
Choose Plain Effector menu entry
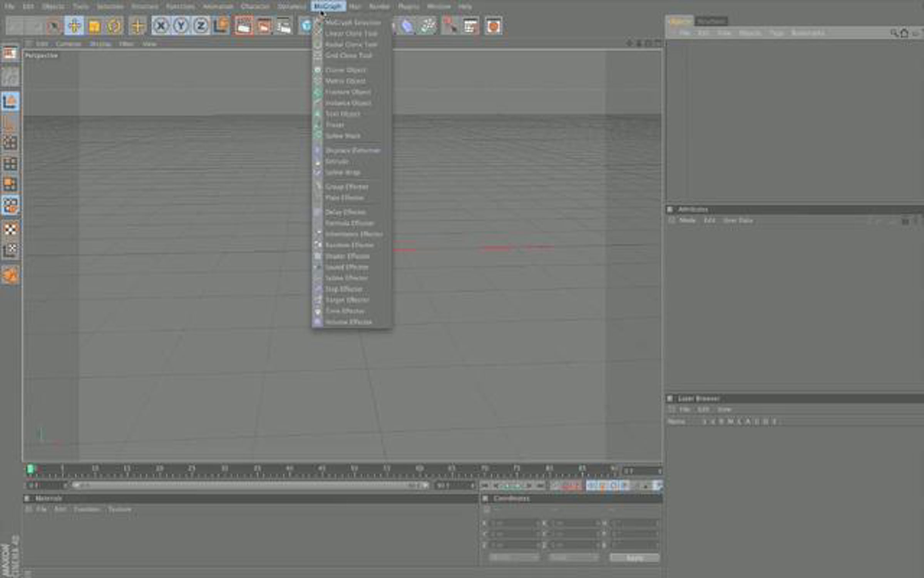pyautogui.click(x=352, y=198)
